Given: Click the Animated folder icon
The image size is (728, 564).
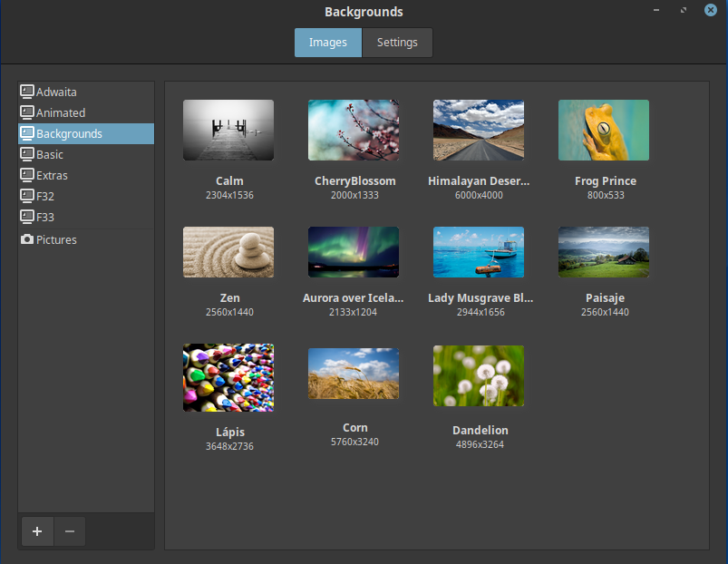Looking at the screenshot, I should [x=27, y=112].
